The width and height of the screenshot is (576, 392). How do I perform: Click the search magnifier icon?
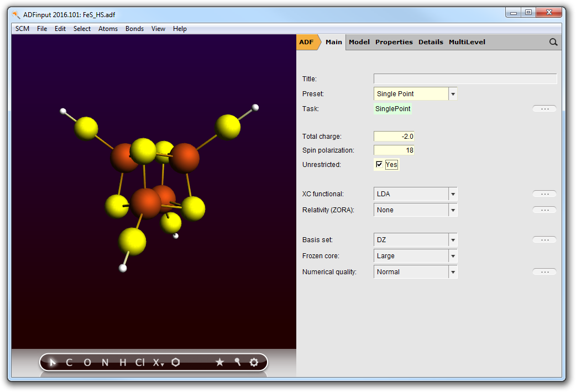[553, 42]
